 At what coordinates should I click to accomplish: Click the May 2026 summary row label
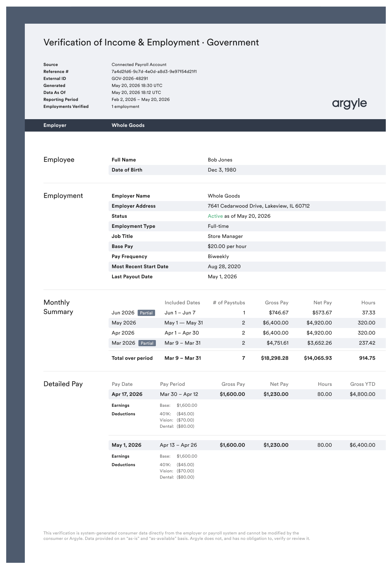(124, 323)
